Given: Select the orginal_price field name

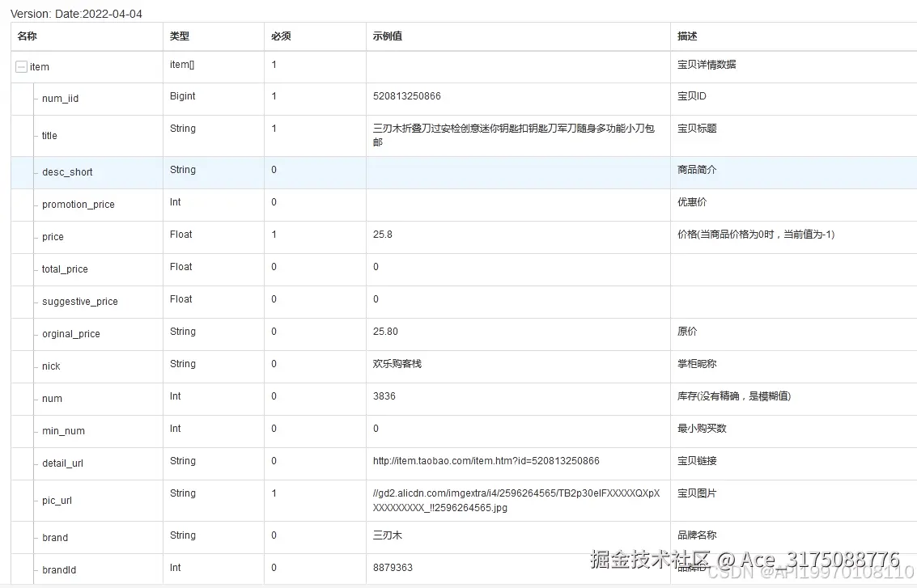Looking at the screenshot, I should (x=70, y=334).
